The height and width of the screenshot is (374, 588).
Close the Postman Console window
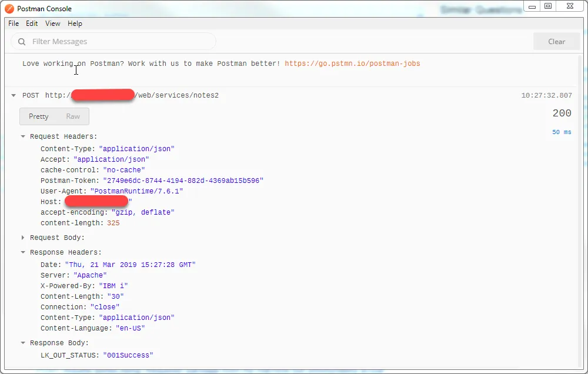(570, 6)
